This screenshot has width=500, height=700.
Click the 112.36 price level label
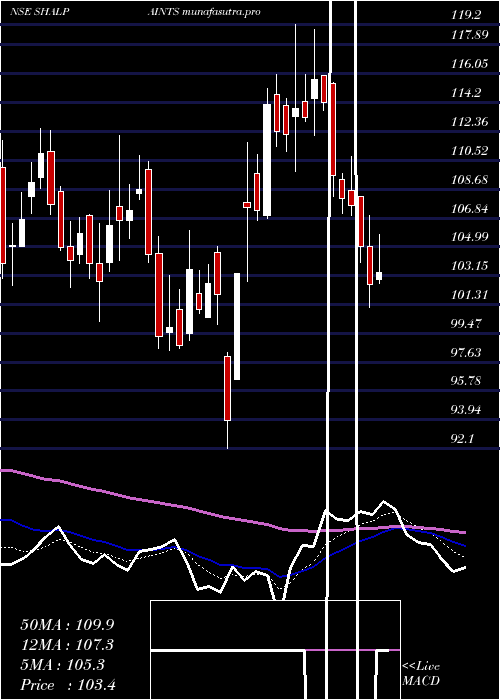tap(470, 122)
